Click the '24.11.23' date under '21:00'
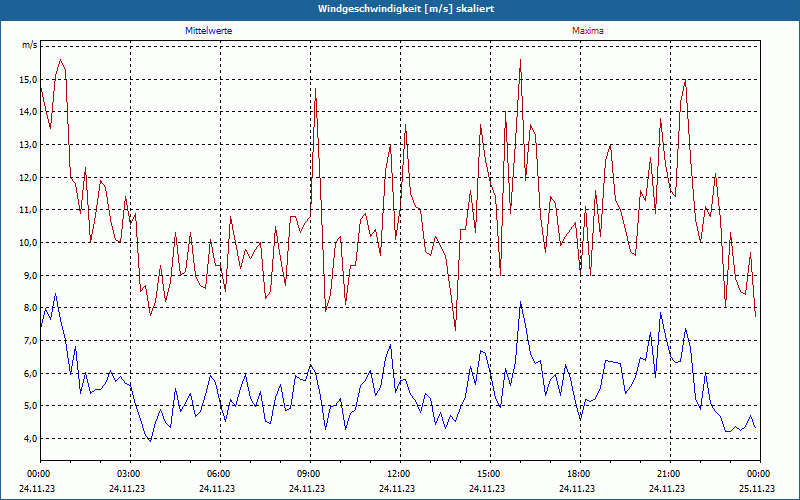This screenshot has height=500, width=800. [667, 488]
